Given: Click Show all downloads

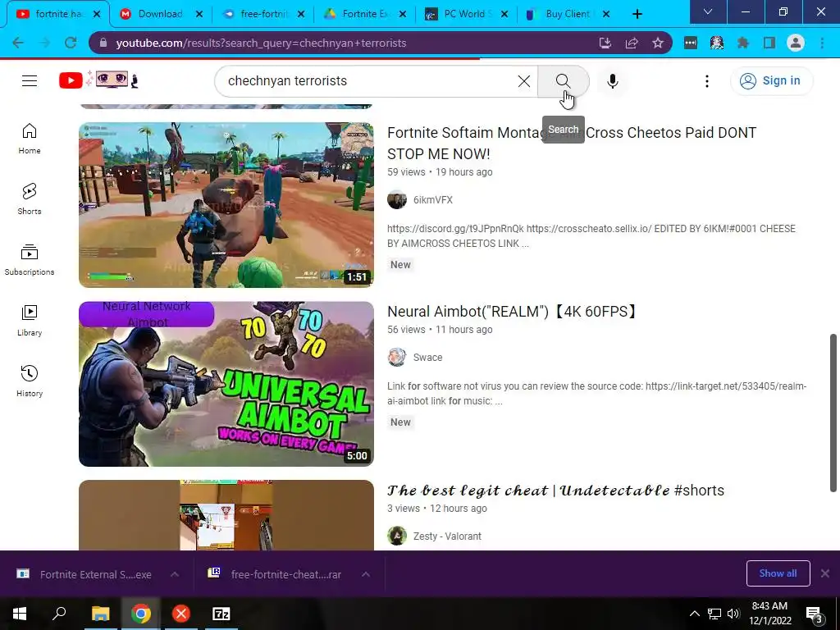Looking at the screenshot, I should (778, 573).
